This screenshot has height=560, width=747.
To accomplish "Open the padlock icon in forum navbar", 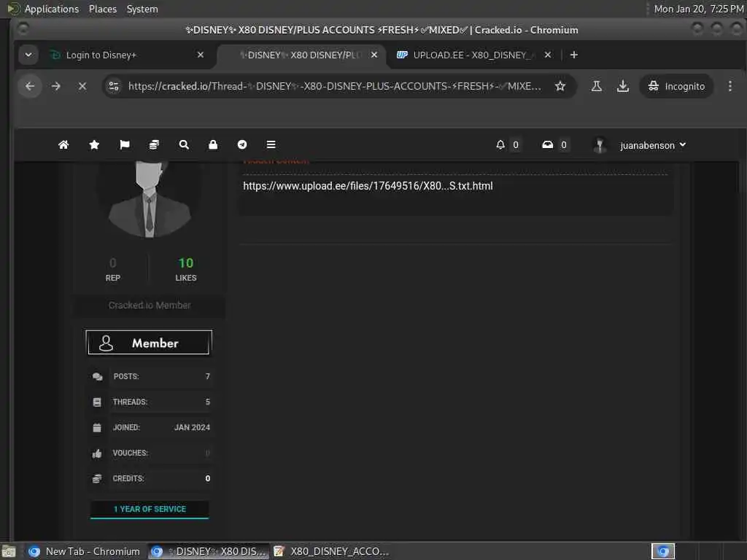I will (x=213, y=145).
